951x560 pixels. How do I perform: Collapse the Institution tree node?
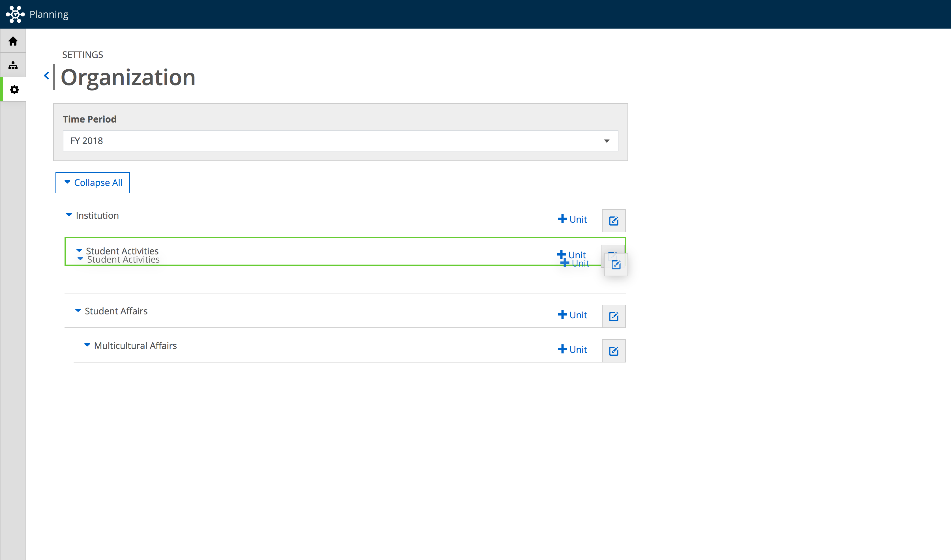(69, 215)
